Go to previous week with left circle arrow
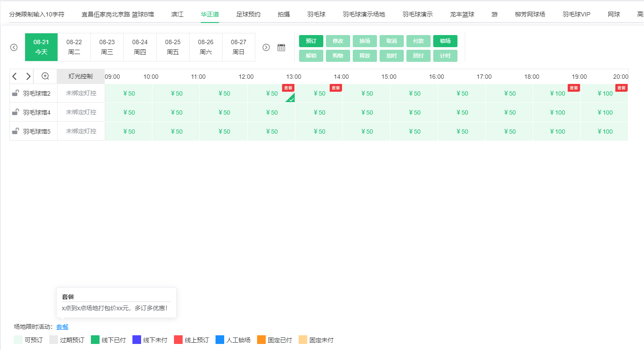 pyautogui.click(x=14, y=48)
